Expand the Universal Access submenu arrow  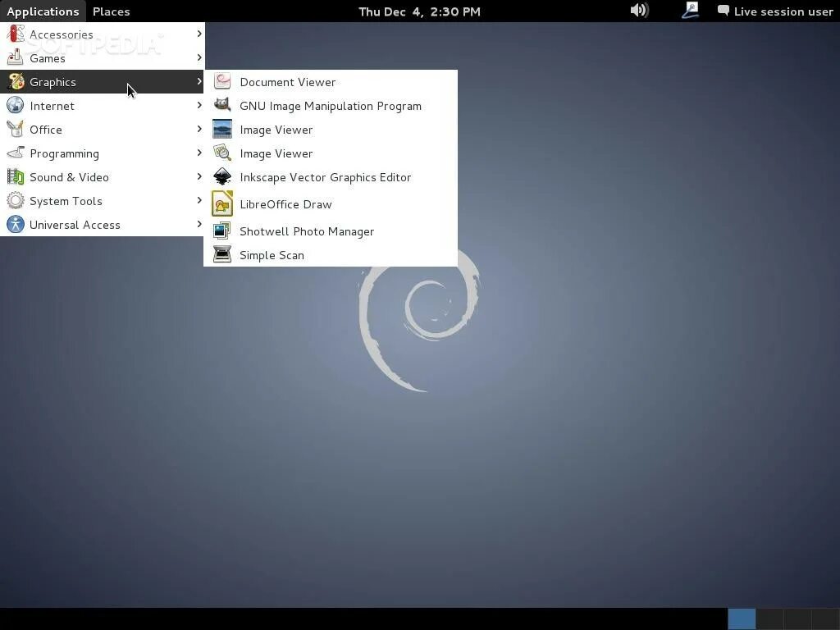click(x=199, y=224)
